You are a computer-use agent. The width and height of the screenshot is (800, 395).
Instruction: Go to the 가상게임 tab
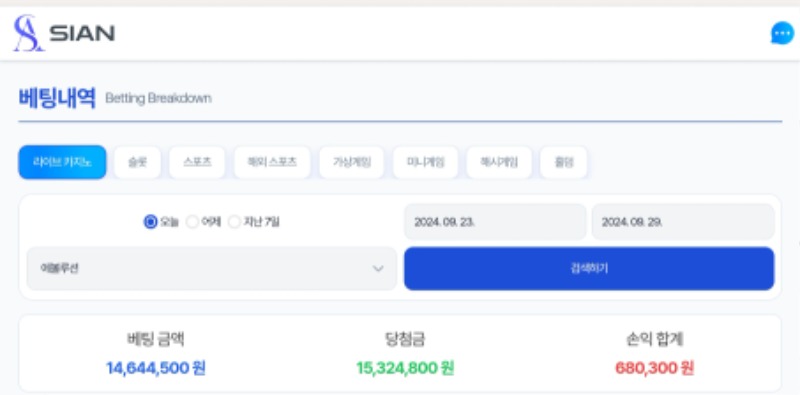pyautogui.click(x=352, y=162)
